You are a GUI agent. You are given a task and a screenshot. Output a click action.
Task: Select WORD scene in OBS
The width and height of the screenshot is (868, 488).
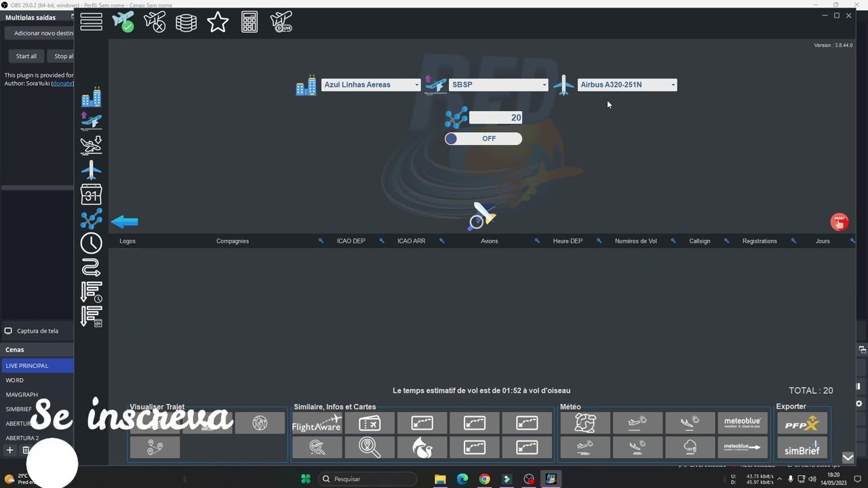(37, 380)
